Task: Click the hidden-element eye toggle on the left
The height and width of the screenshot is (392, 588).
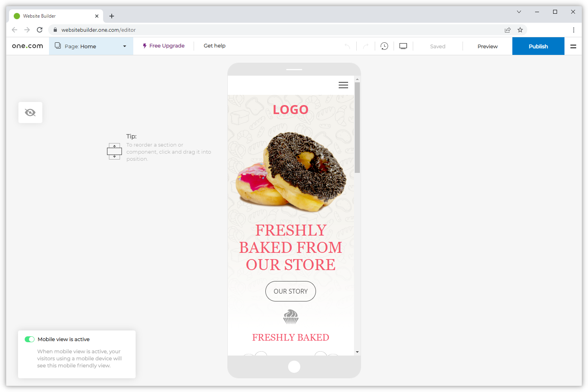Action: (30, 113)
